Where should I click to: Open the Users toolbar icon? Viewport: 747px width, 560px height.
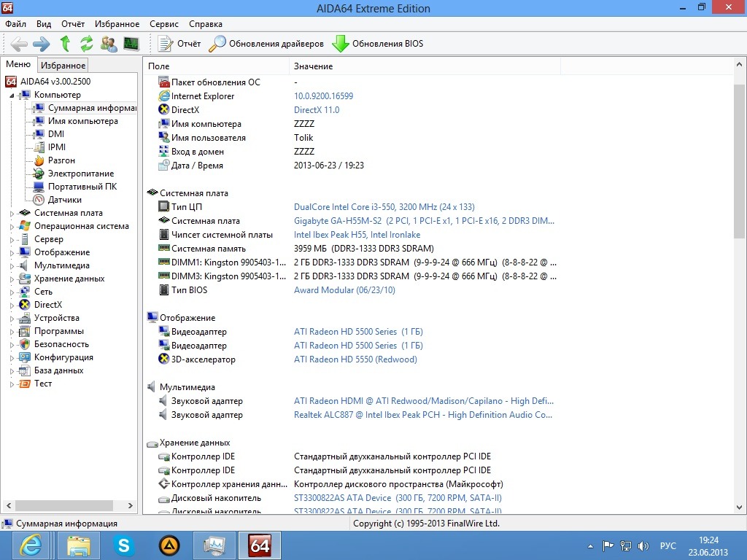[109, 44]
